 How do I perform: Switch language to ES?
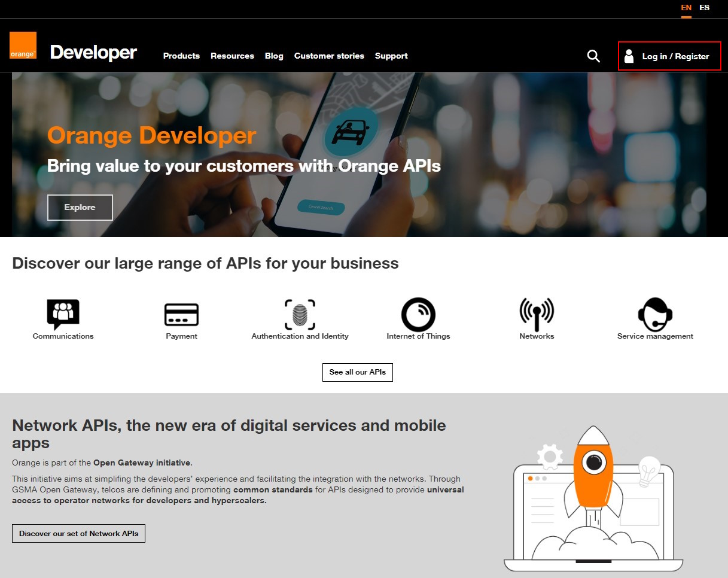click(x=705, y=8)
